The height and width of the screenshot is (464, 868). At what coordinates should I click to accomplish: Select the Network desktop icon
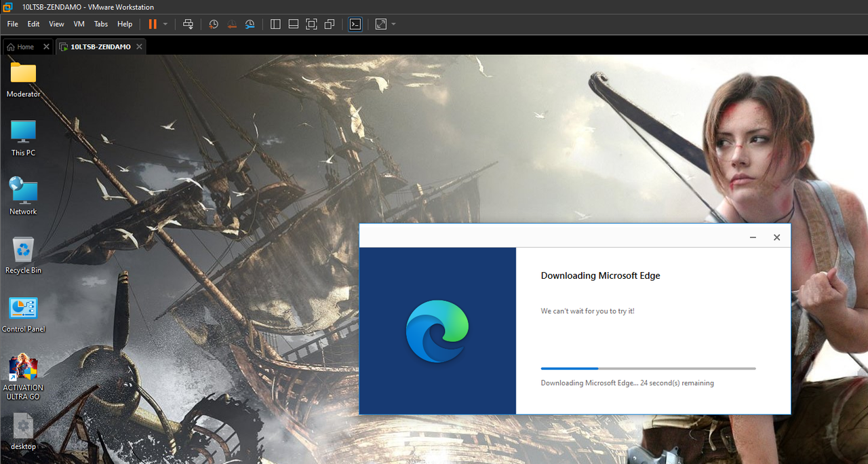(23, 197)
